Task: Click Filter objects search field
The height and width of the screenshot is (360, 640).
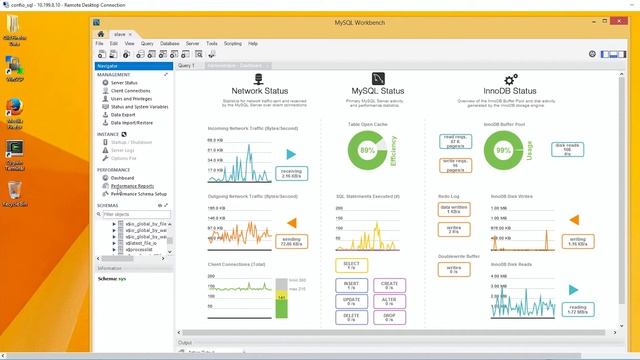Action: click(136, 214)
